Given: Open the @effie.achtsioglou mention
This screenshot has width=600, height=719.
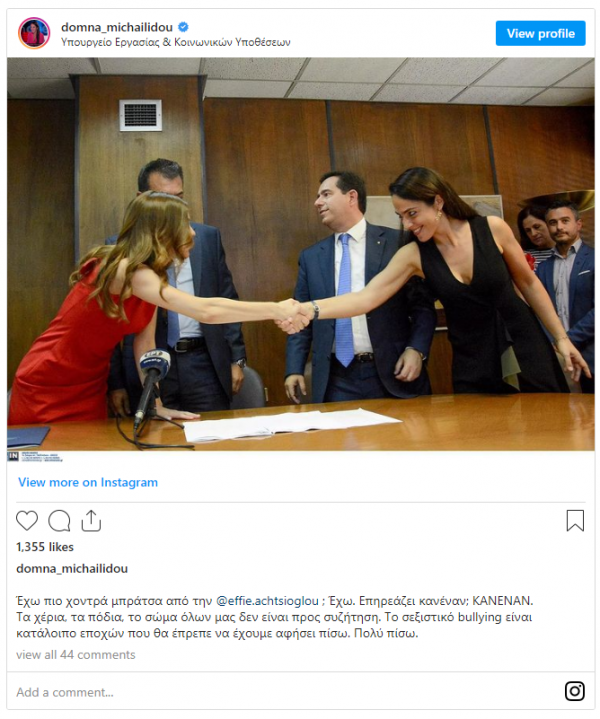Looking at the screenshot, I should 267,601.
